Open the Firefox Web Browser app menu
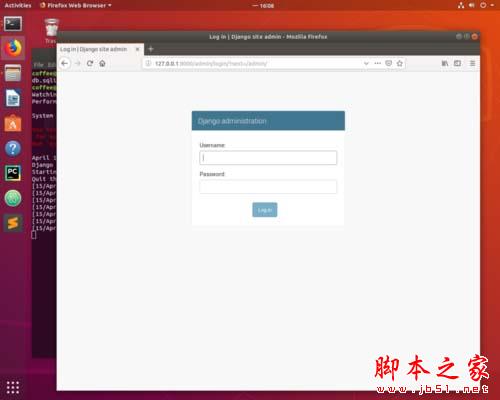 coord(76,5)
